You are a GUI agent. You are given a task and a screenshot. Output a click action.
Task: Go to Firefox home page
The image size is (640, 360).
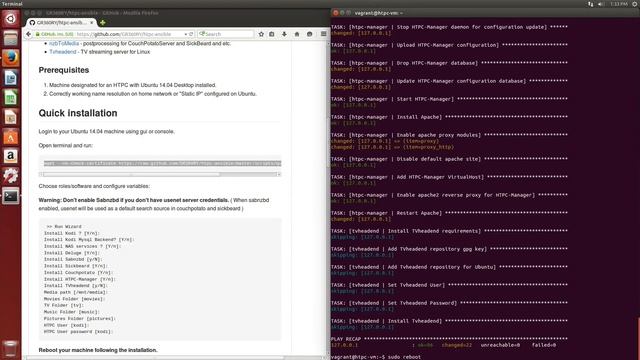pos(297,34)
